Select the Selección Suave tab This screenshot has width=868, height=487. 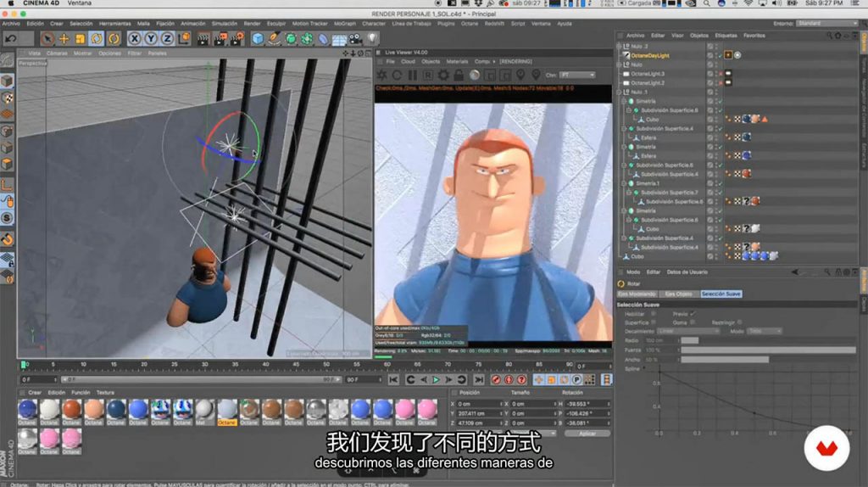721,294
